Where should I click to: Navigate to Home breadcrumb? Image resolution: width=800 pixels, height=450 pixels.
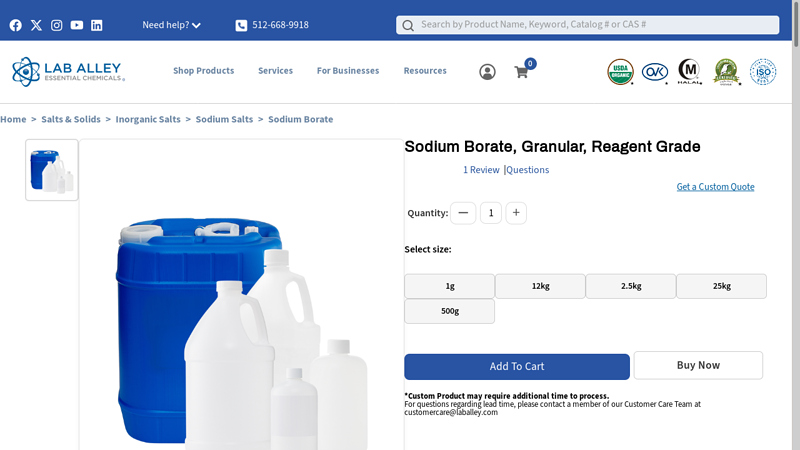(x=13, y=119)
